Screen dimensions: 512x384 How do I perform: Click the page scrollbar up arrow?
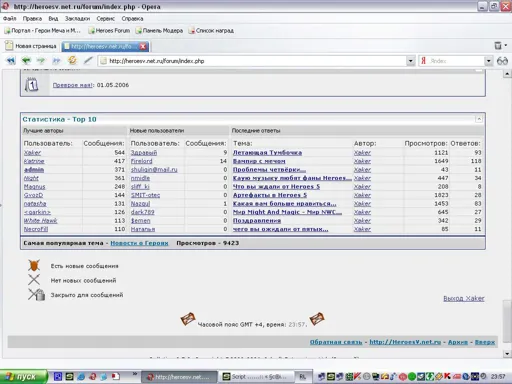[x=507, y=74]
